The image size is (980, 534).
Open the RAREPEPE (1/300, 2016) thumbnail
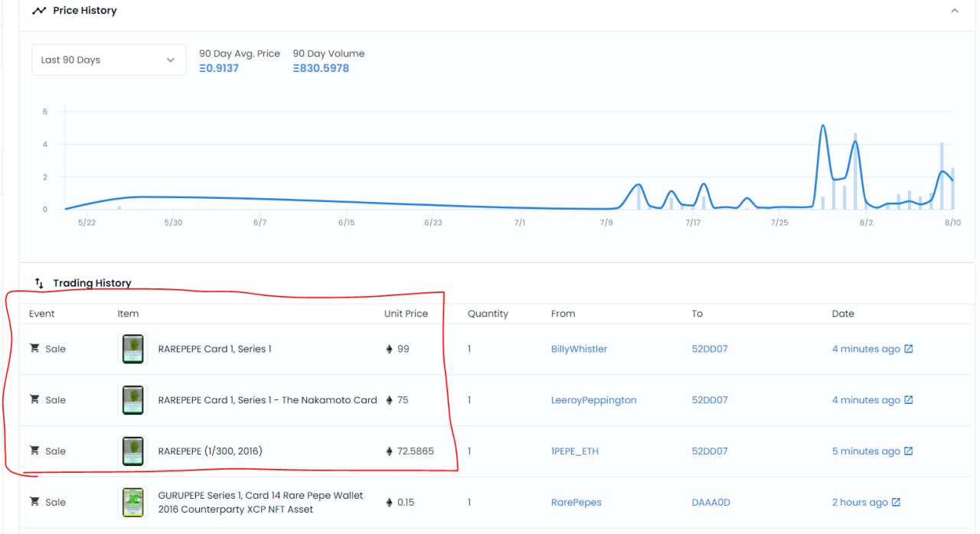(x=133, y=451)
